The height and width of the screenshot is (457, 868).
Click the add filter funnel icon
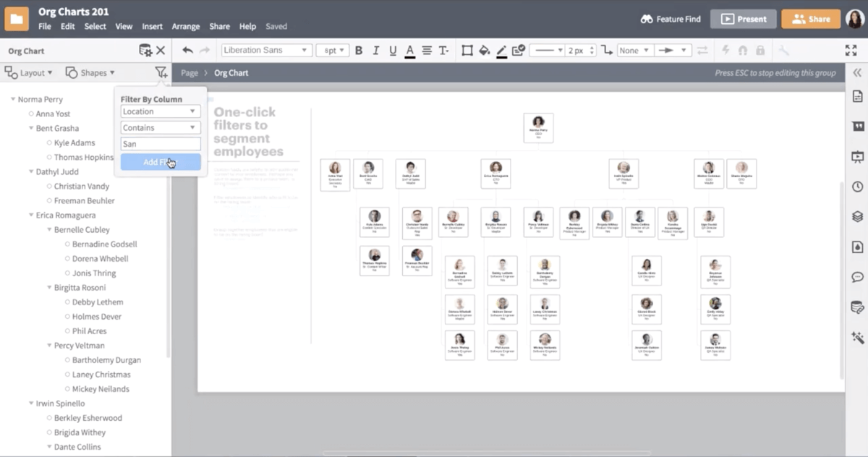(161, 72)
